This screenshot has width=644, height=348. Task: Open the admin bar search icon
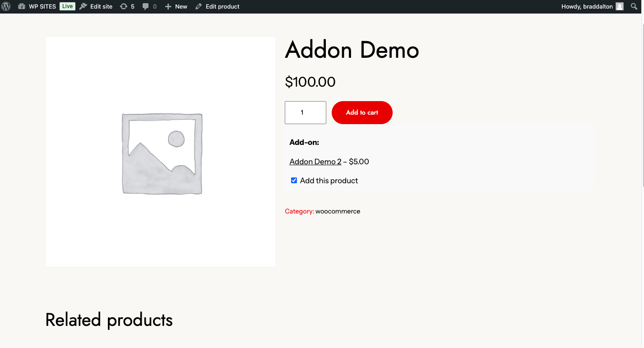(634, 6)
